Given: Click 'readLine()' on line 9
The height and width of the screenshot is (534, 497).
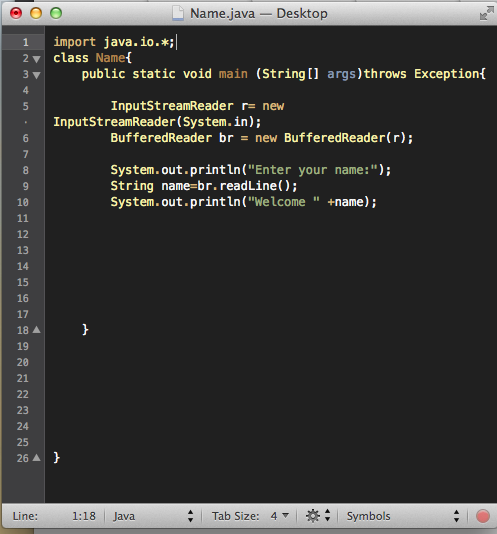Looking at the screenshot, I should [254, 186].
